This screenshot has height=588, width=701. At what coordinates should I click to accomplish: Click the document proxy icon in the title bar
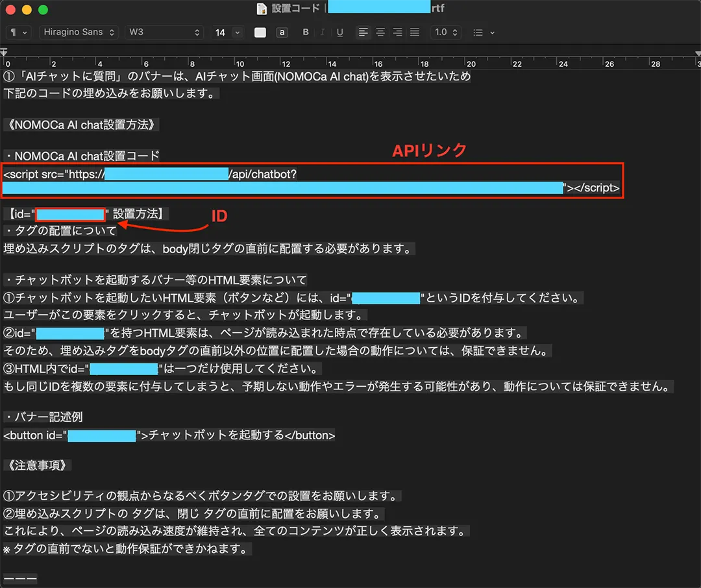point(262,8)
